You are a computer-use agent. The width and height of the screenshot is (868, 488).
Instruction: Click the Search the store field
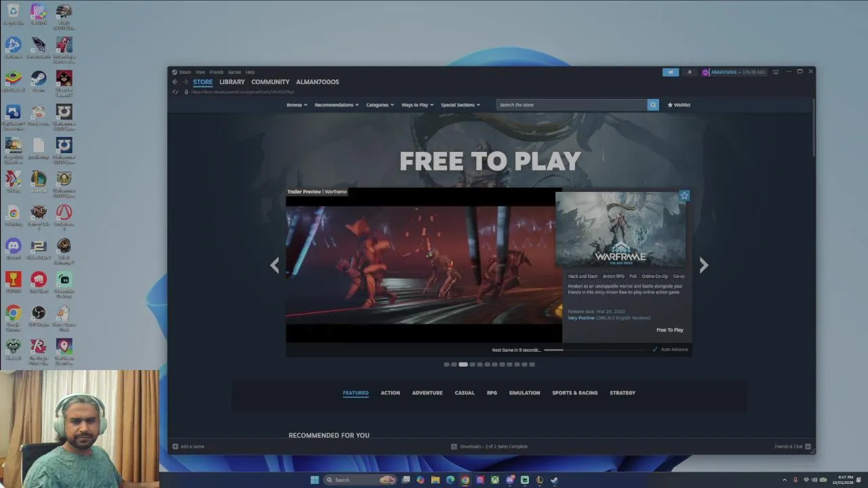(572, 105)
